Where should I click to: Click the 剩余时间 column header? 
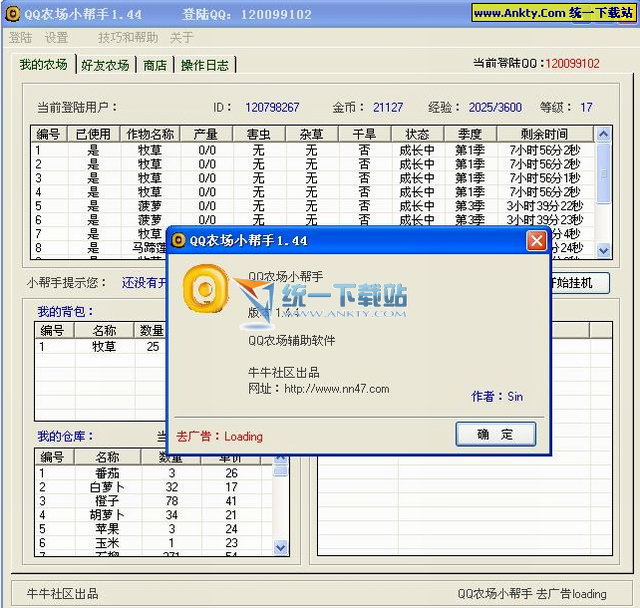pos(544,134)
